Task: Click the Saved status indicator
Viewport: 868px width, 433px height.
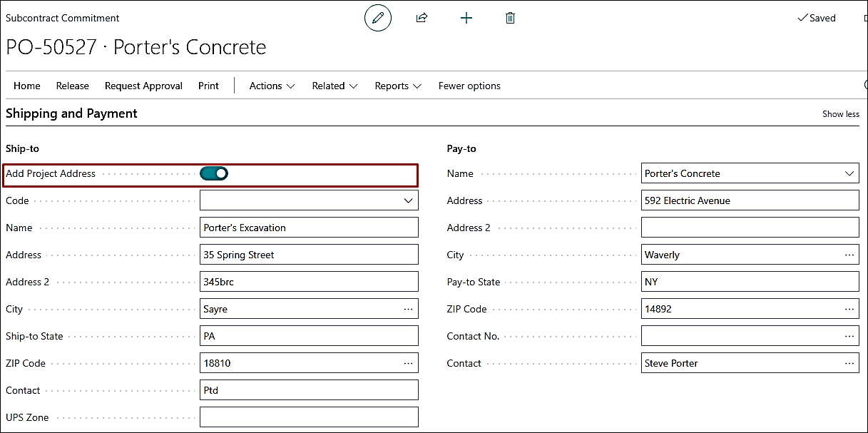Action: point(816,18)
